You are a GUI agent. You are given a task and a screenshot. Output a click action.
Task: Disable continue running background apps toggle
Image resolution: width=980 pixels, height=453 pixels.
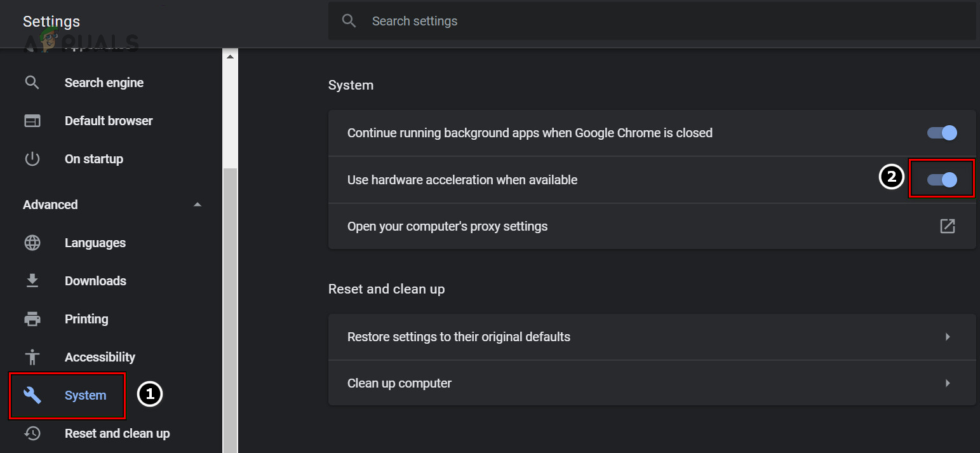click(942, 133)
